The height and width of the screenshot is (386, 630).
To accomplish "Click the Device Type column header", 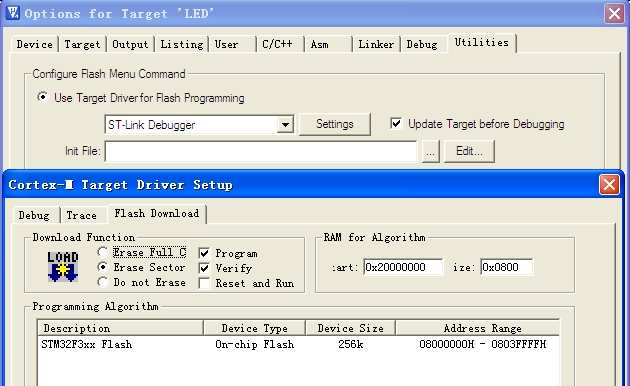I will click(x=255, y=328).
